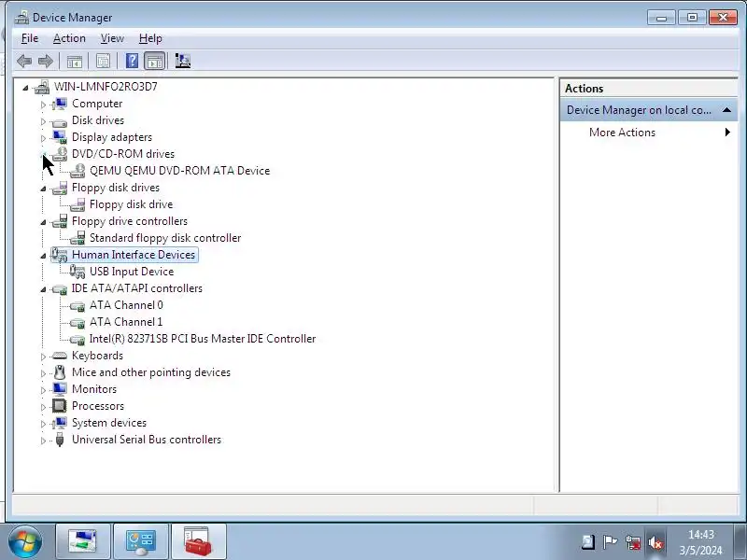The height and width of the screenshot is (560, 747).
Task: Open the File menu
Action: [x=30, y=38]
